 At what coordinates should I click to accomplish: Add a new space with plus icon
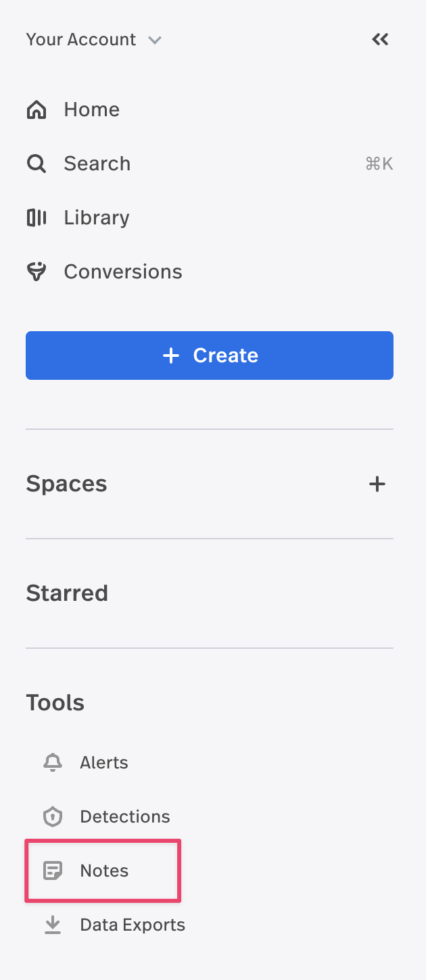pos(377,484)
